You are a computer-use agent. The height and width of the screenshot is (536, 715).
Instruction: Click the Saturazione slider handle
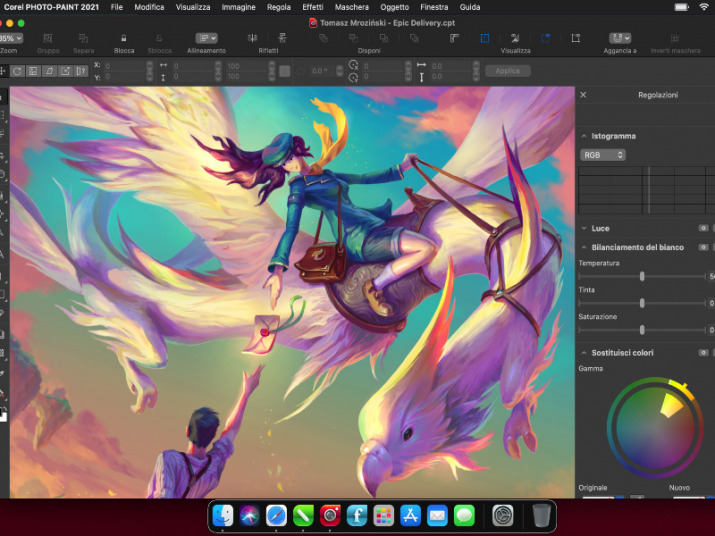(642, 330)
